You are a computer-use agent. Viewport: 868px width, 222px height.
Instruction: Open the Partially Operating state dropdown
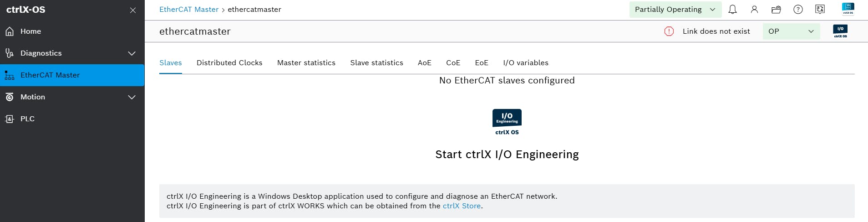coord(675,10)
